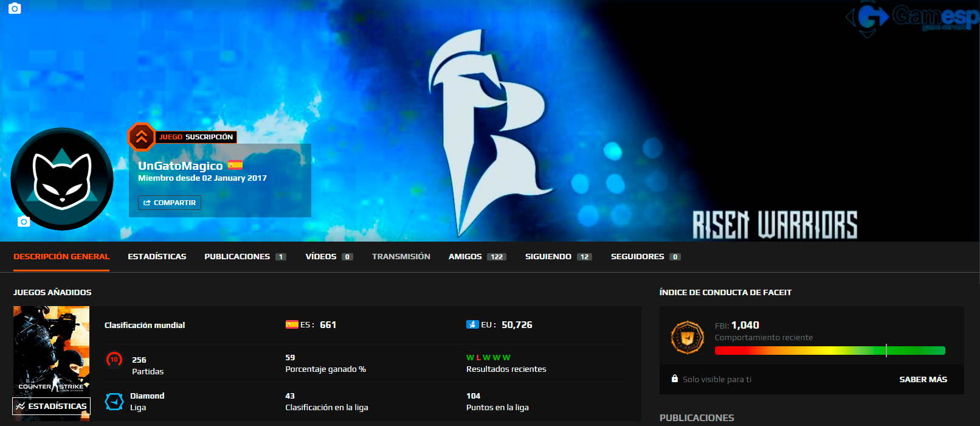The image size is (980, 426).
Task: Open the Amigos tab
Action: click(x=477, y=257)
